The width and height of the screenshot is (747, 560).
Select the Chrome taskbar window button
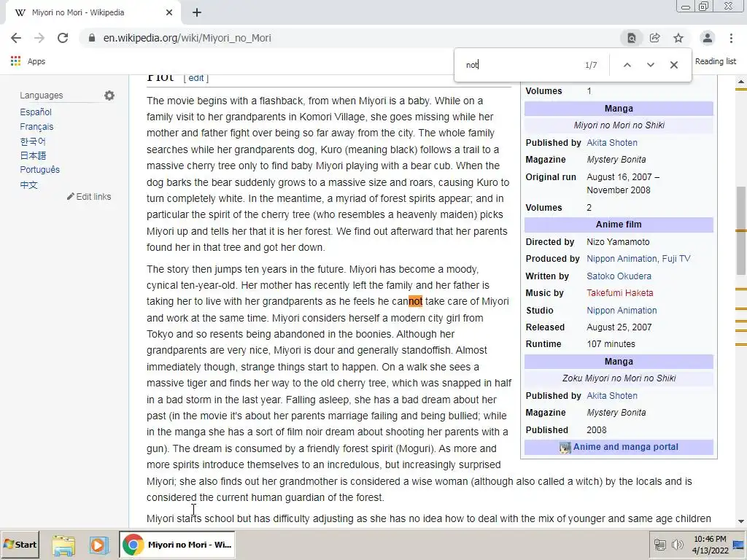(x=177, y=544)
